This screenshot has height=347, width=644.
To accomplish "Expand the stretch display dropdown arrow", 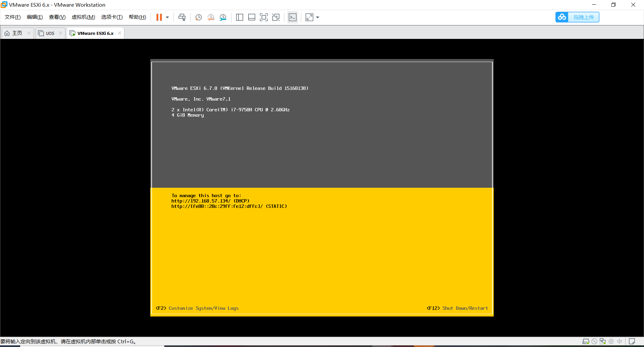I will [x=318, y=17].
